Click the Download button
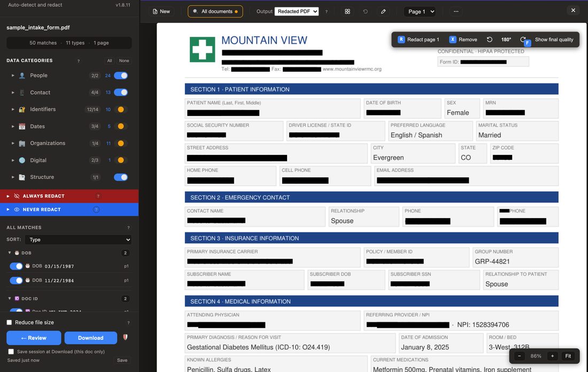Image resolution: width=588 pixels, height=372 pixels. pyautogui.click(x=91, y=338)
